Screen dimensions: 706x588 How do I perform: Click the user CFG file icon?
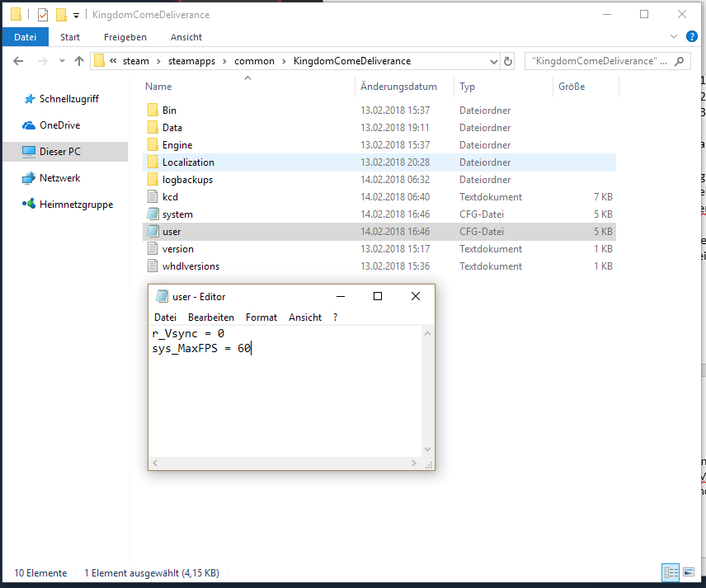153,232
